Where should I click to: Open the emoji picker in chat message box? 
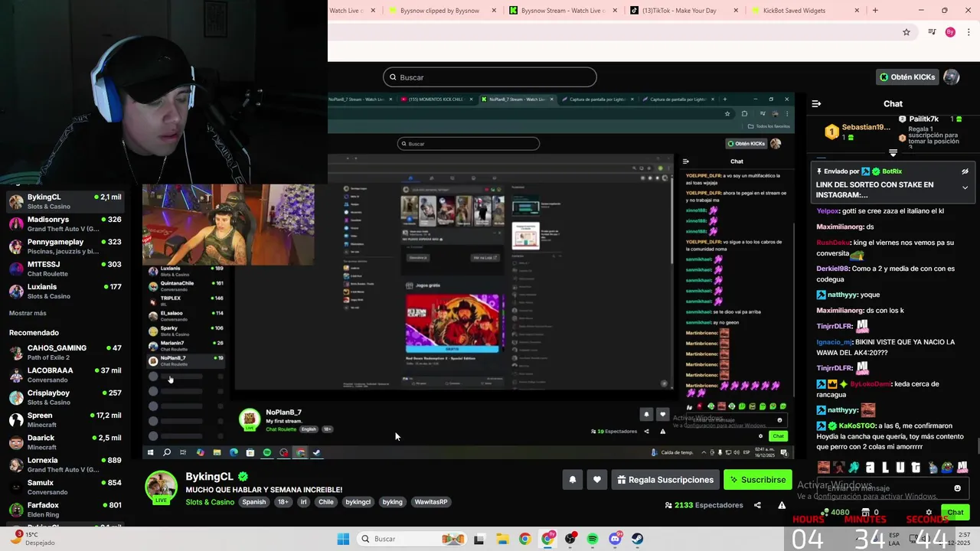pos(957,488)
